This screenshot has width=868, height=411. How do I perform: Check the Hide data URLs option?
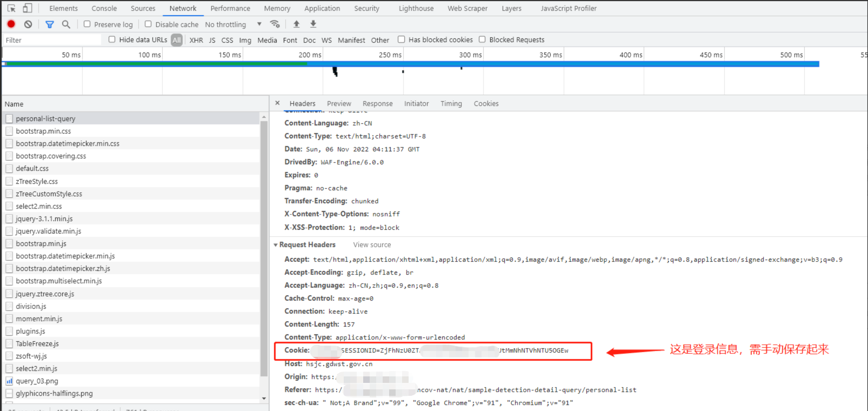(x=112, y=39)
